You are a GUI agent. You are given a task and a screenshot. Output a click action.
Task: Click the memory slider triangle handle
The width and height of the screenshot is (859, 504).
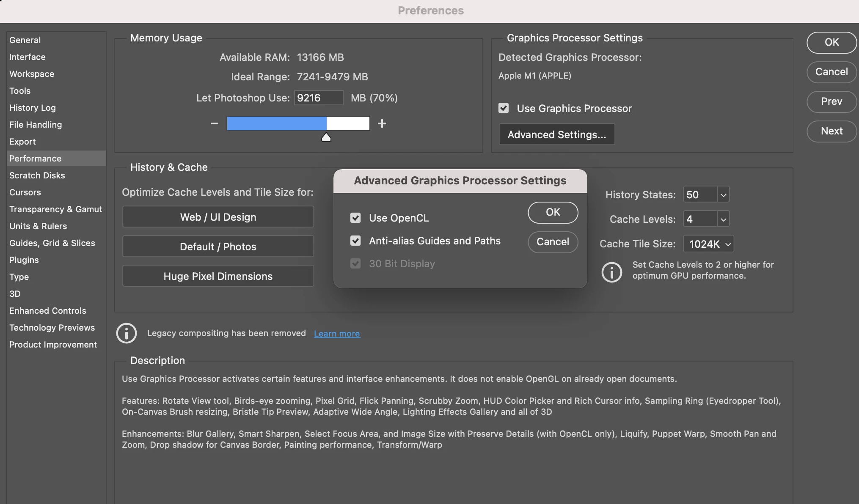326,137
